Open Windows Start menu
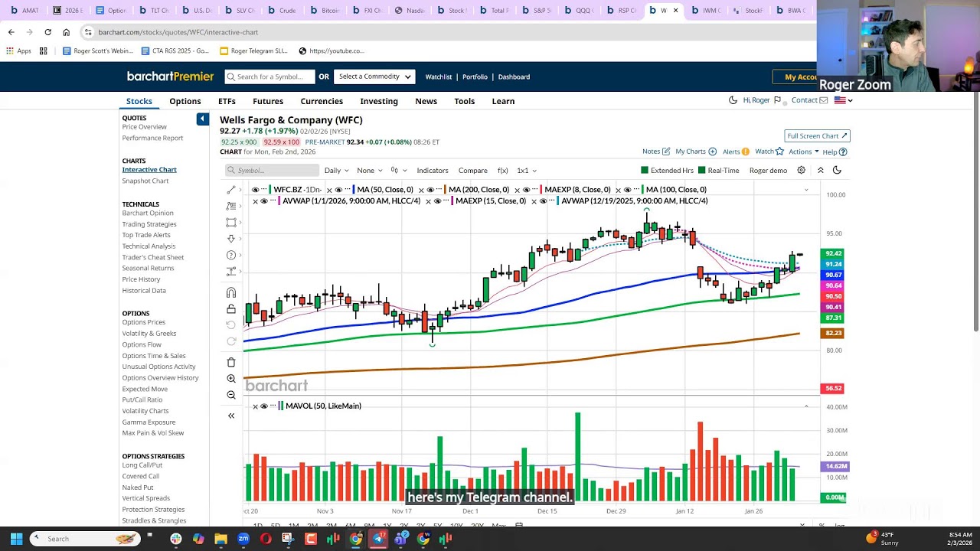This screenshot has height=551, width=980. [16, 539]
